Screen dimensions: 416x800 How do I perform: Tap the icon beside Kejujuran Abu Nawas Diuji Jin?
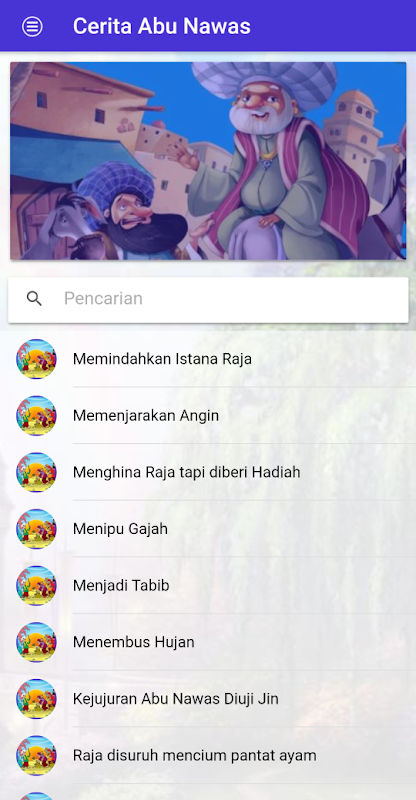(36, 698)
